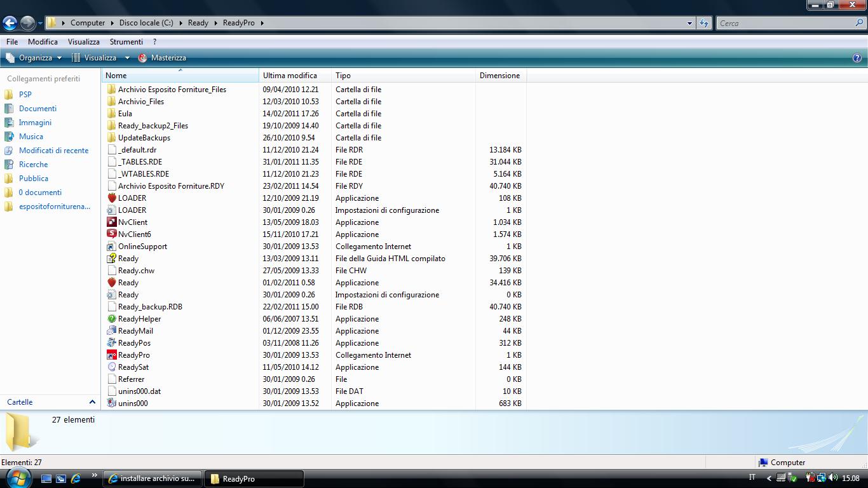The height and width of the screenshot is (488, 868).
Task: Click the strawberry LOADER application icon
Action: [x=112, y=198]
